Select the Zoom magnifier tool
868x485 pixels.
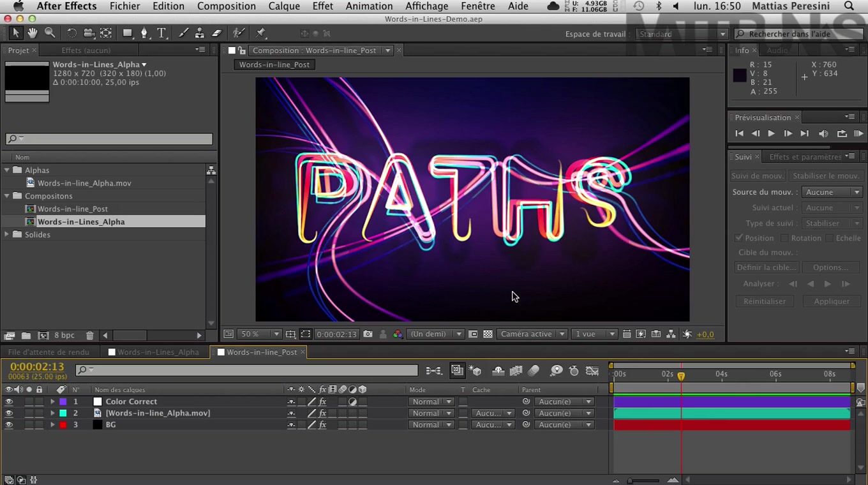(x=50, y=33)
